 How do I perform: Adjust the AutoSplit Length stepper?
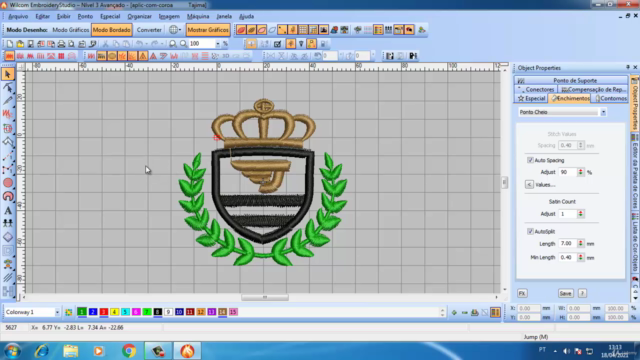tap(580, 244)
